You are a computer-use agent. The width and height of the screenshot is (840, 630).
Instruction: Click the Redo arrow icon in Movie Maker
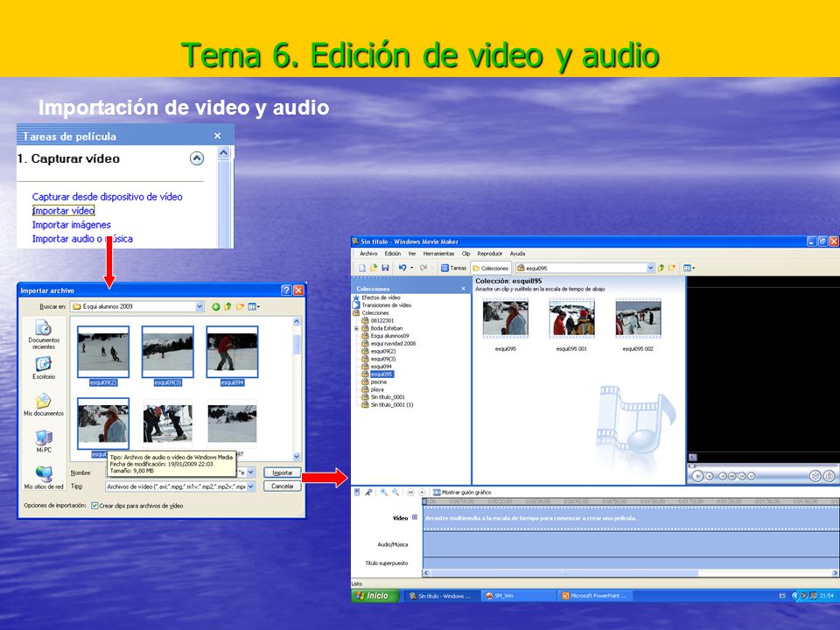(x=423, y=268)
